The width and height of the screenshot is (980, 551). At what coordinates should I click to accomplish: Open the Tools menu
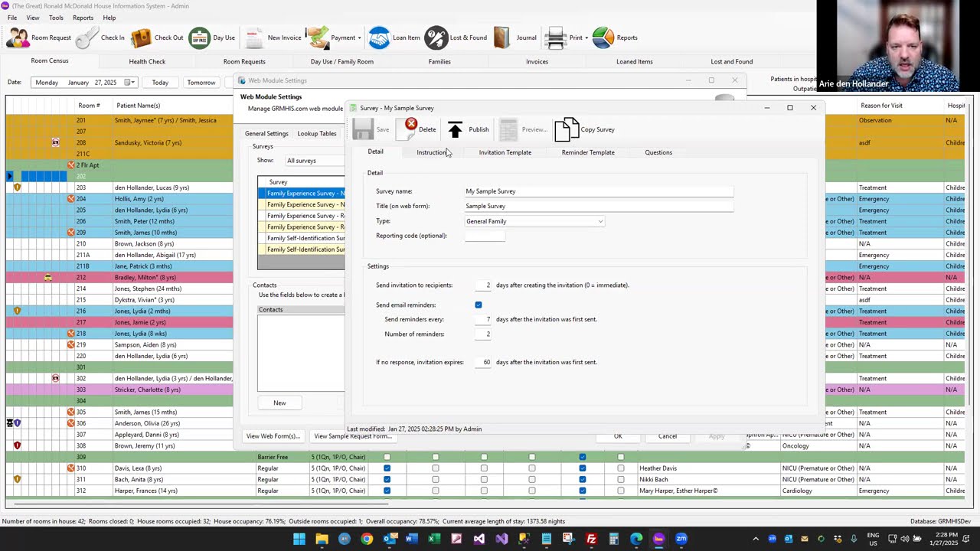point(56,18)
